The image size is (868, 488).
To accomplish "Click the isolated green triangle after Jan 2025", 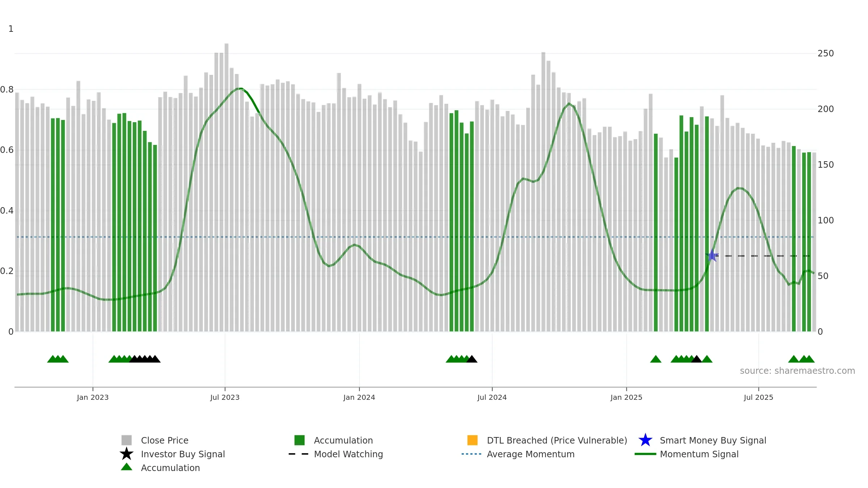I will coord(656,359).
